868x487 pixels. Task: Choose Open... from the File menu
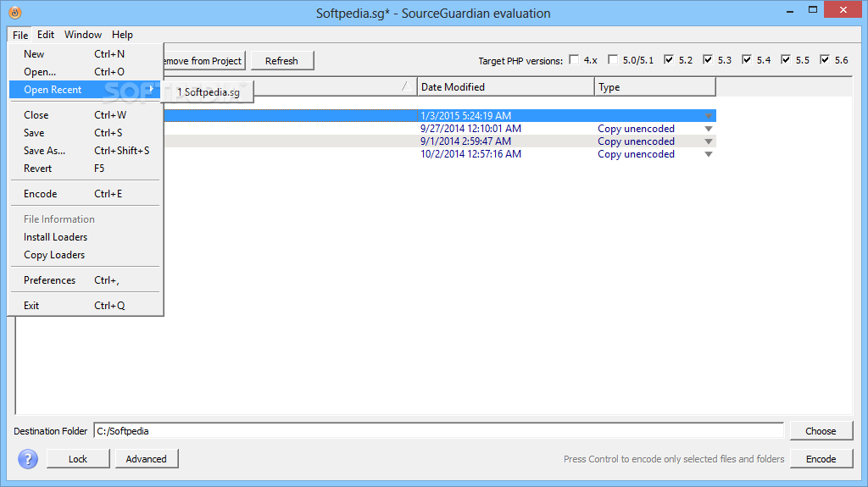[x=86, y=71]
